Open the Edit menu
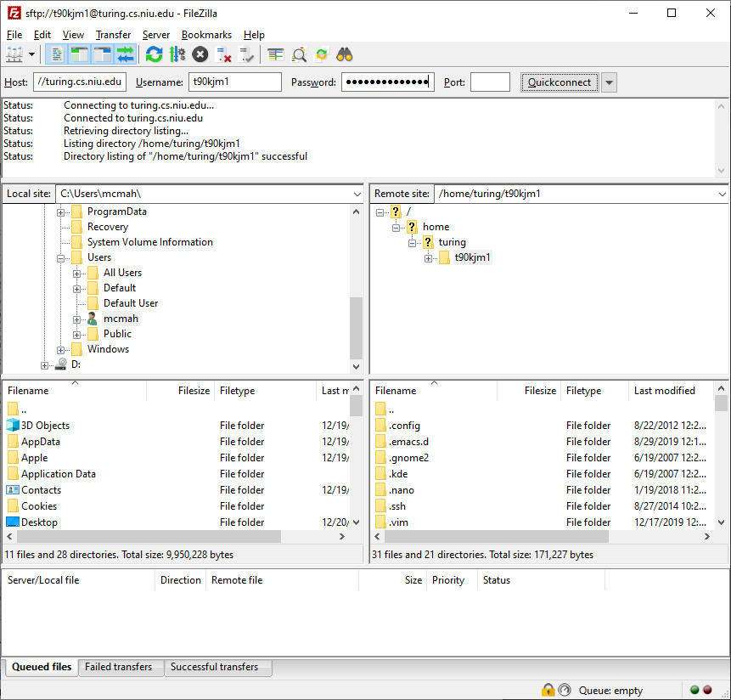731x700 pixels. tap(42, 35)
